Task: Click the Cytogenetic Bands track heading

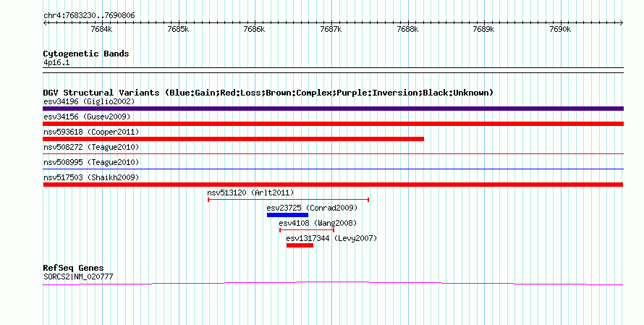Action: [86, 54]
